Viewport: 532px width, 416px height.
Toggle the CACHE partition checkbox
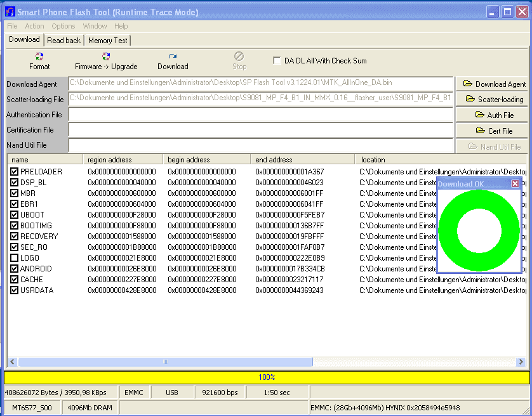tap(14, 280)
